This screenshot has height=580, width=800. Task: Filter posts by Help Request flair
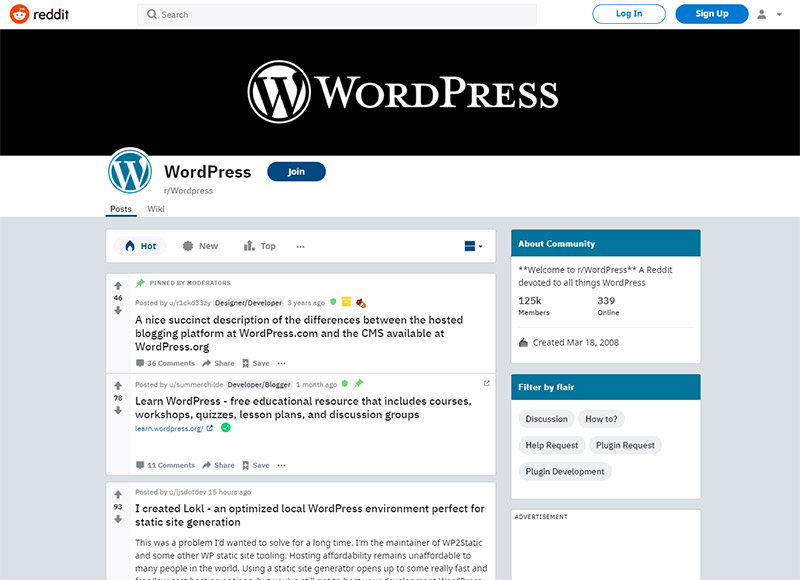coord(552,445)
